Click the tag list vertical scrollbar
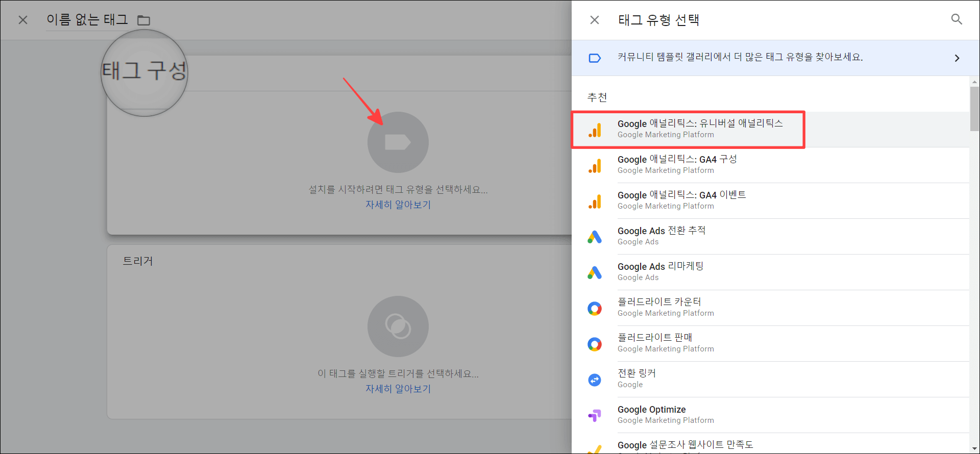 (974, 109)
